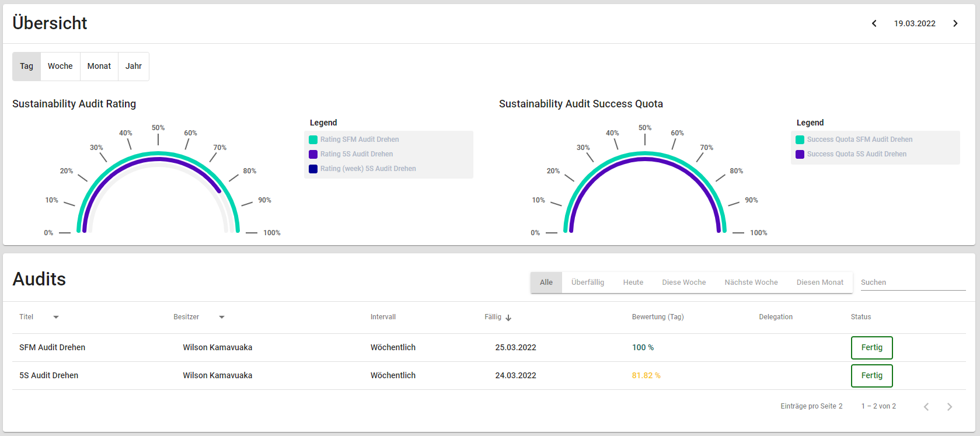Focus the Suchen search field

click(913, 282)
